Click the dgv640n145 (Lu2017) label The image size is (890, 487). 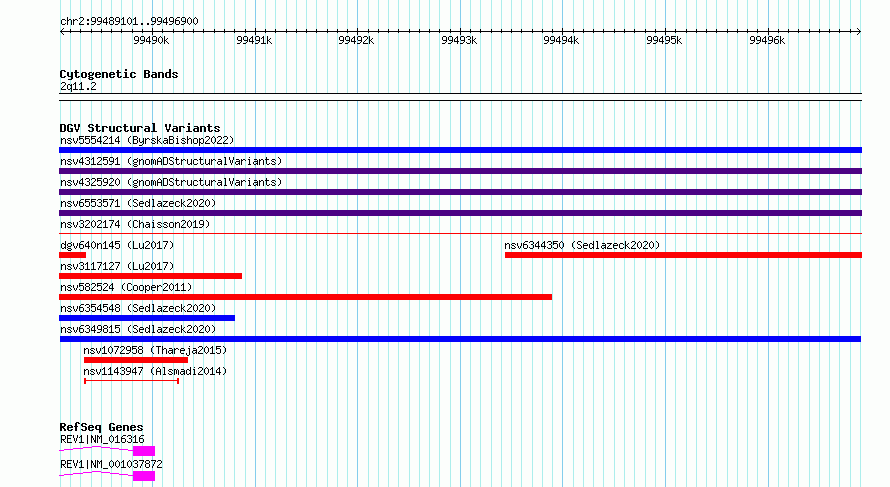(x=117, y=245)
